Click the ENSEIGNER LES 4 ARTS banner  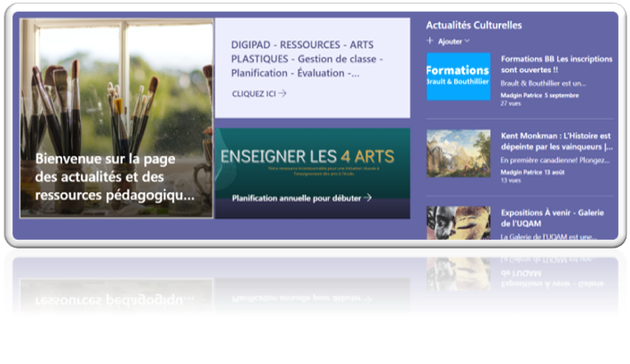(x=312, y=158)
